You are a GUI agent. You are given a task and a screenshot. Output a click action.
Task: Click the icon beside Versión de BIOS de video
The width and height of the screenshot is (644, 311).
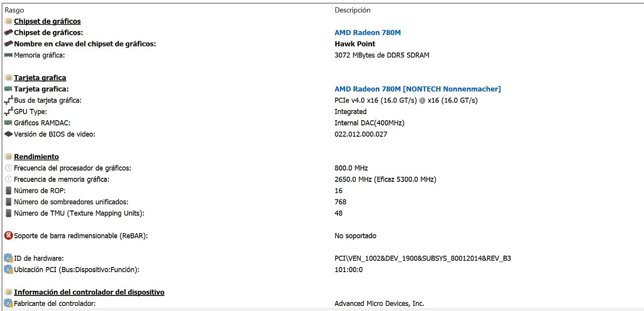click(x=8, y=135)
